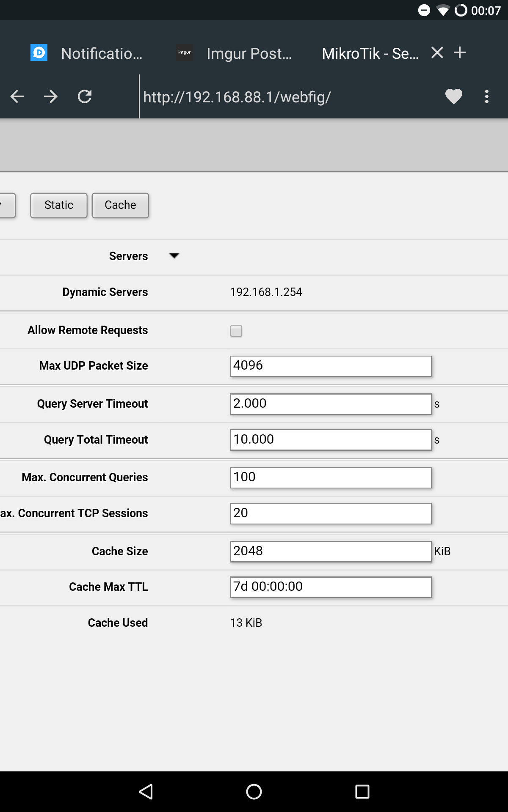Edit the Cache Size field
Image resolution: width=508 pixels, height=812 pixels.
(x=331, y=551)
